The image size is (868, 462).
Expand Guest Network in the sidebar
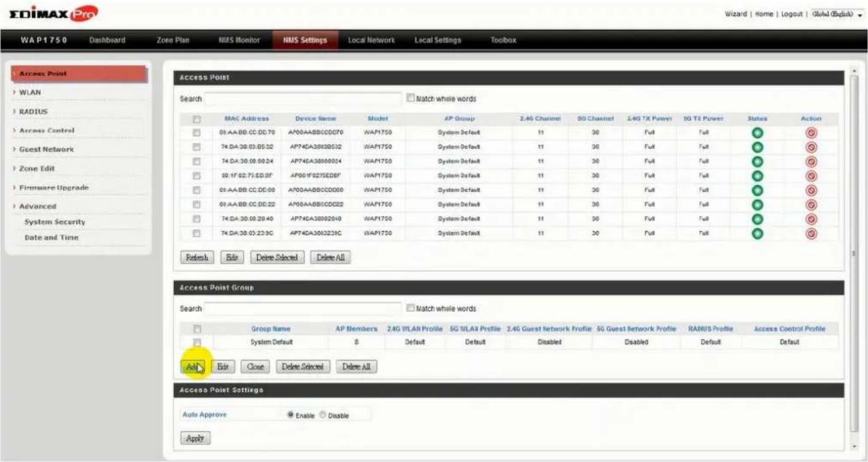(x=46, y=149)
